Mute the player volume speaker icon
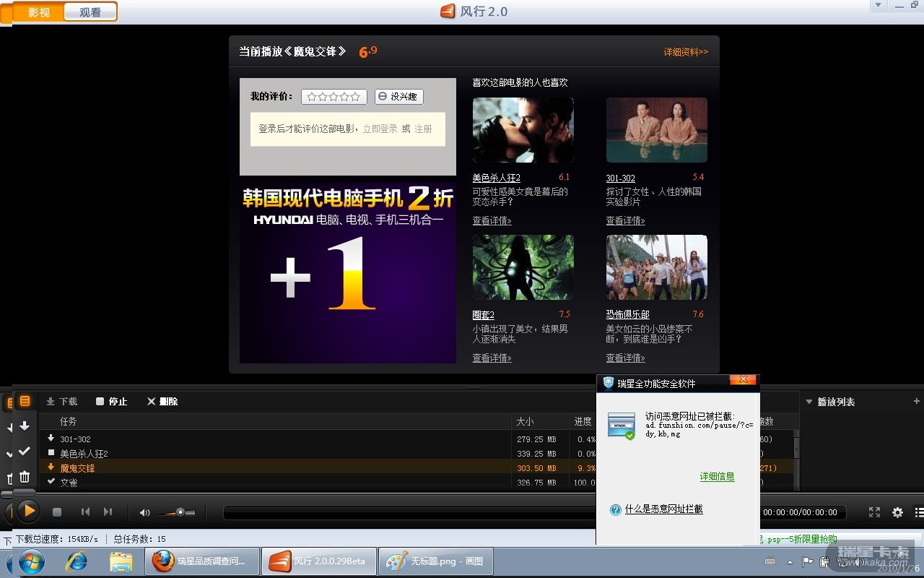 click(x=144, y=512)
